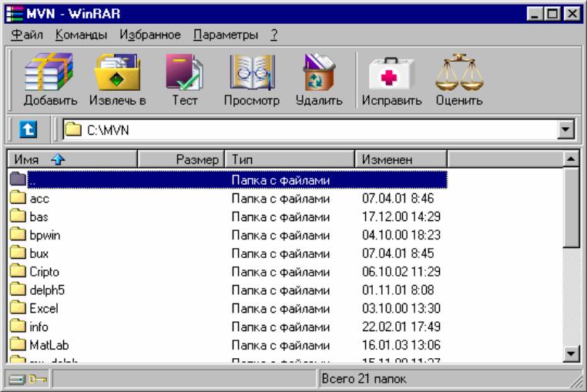Click the folder icon of bux row
587x392 pixels.
tap(18, 253)
